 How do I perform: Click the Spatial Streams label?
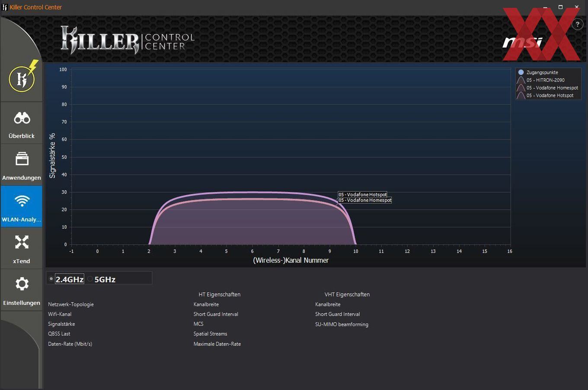coord(210,334)
